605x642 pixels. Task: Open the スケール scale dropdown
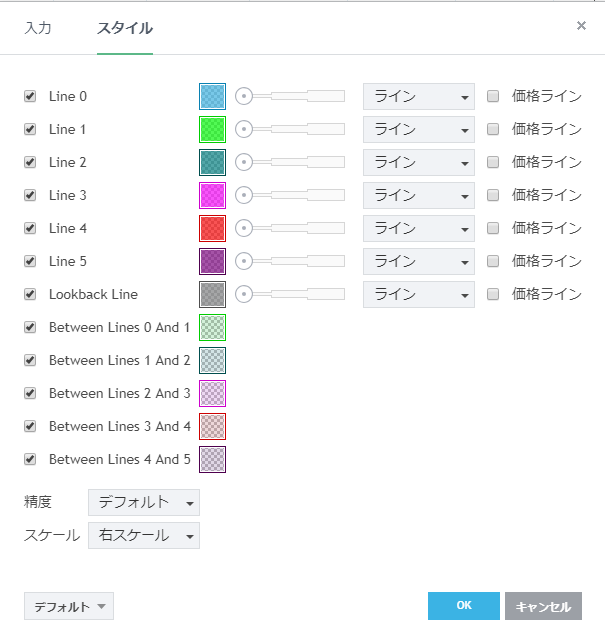144,535
